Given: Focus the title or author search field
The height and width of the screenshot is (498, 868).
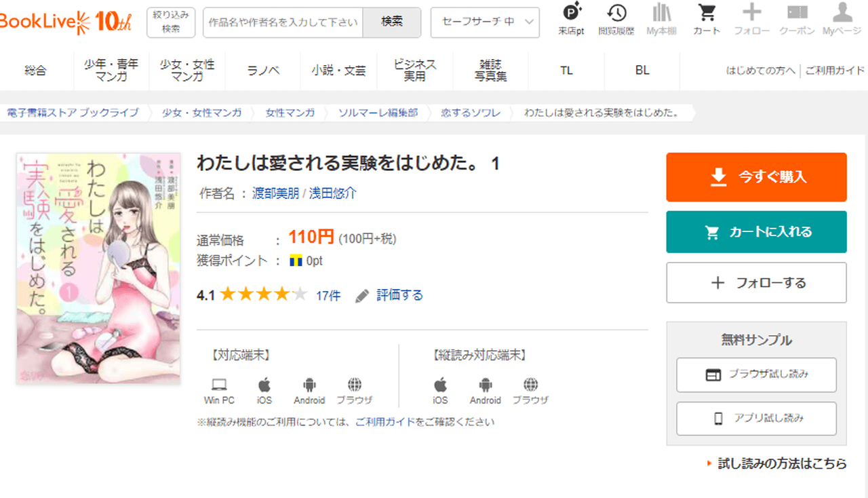Looking at the screenshot, I should [283, 22].
